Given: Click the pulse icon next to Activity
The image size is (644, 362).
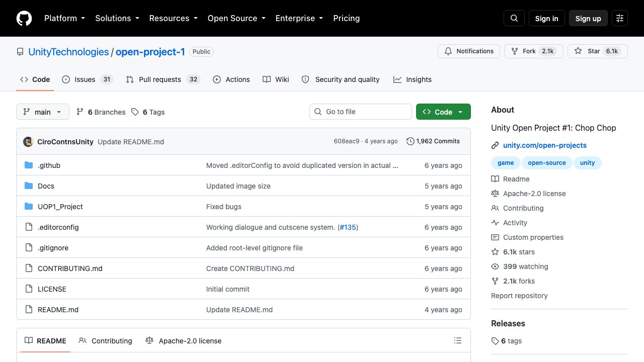Looking at the screenshot, I should (x=495, y=223).
